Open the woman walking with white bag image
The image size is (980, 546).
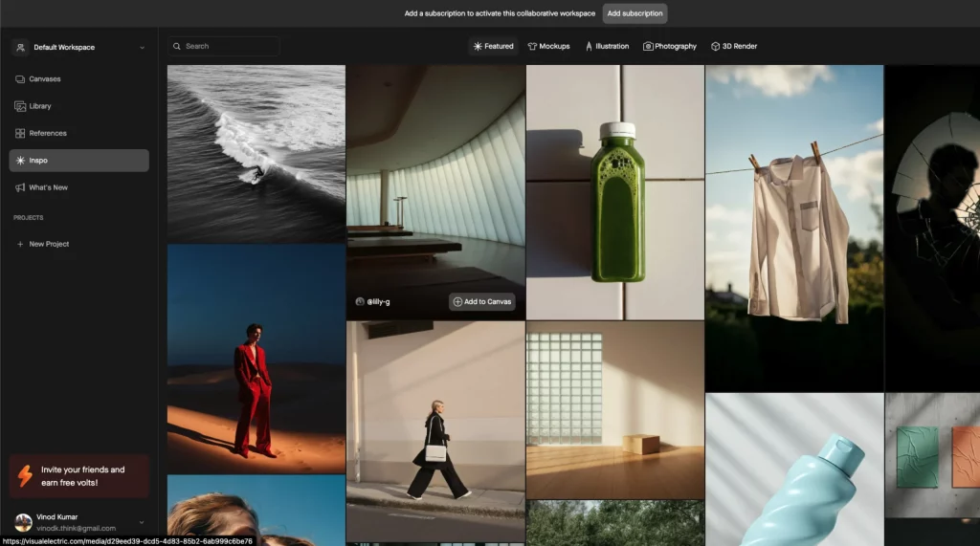click(x=435, y=431)
